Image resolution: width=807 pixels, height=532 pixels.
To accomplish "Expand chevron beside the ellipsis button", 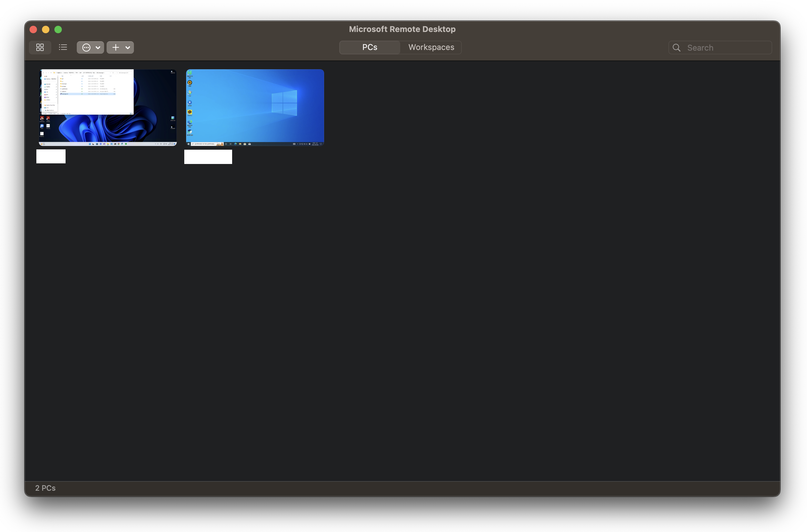I will (x=98, y=48).
